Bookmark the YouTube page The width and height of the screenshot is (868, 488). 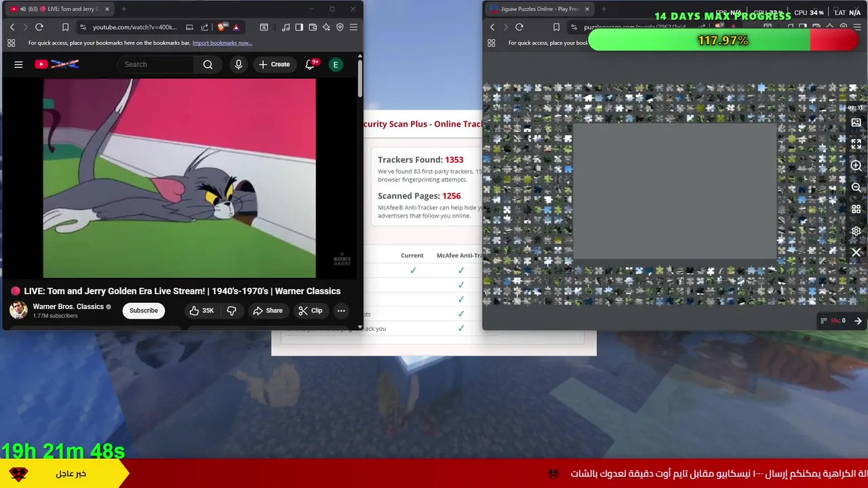(x=65, y=27)
